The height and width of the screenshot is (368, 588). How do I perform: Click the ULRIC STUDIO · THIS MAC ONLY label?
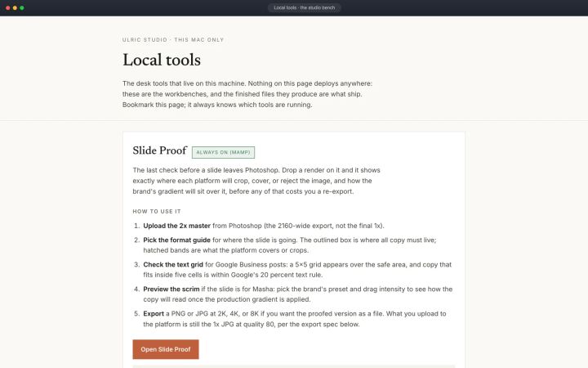(x=173, y=40)
